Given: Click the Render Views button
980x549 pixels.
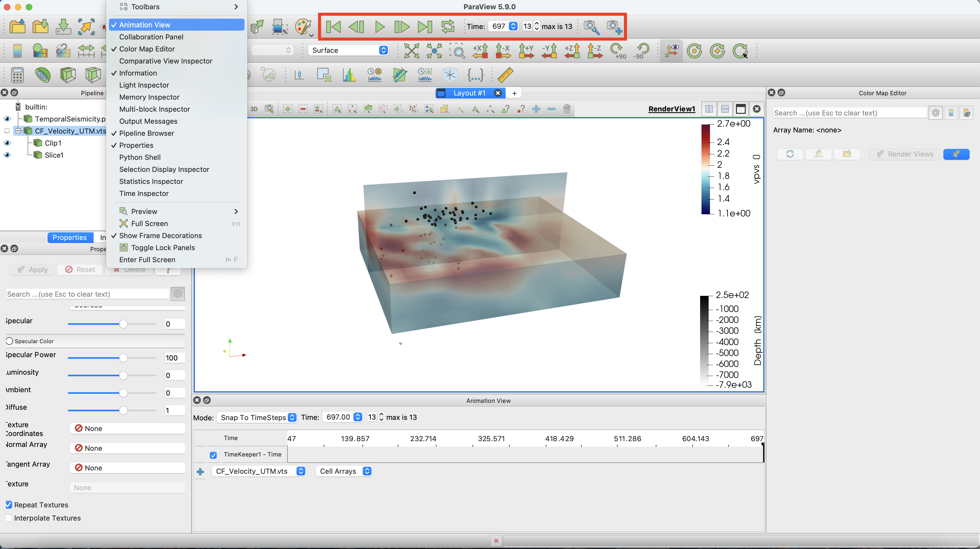Looking at the screenshot, I should point(905,154).
